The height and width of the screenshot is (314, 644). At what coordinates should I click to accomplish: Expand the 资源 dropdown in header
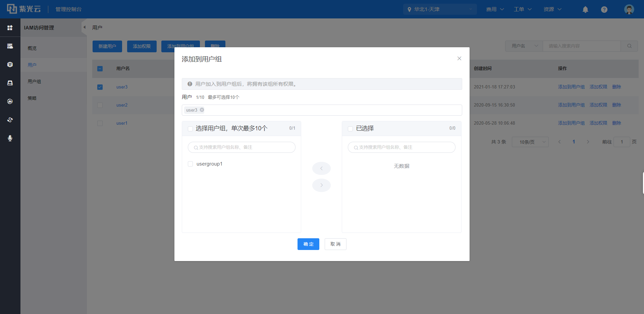tap(552, 9)
